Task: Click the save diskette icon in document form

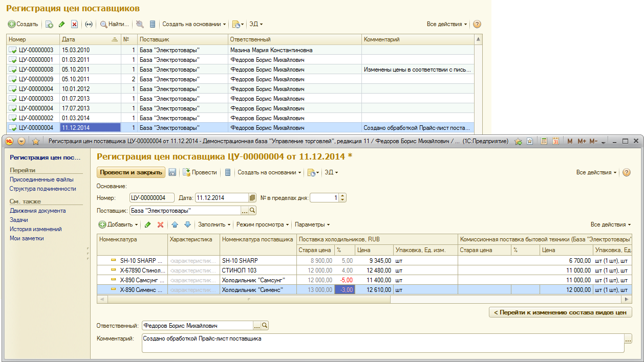Action: point(173,172)
